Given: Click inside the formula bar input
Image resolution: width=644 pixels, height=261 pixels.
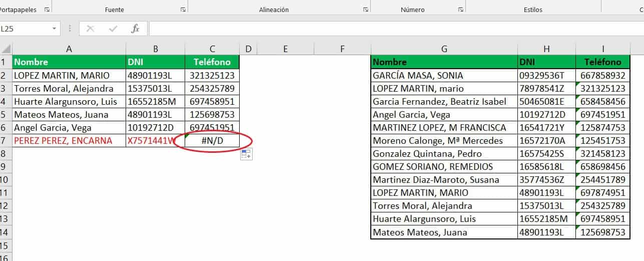Looking at the screenshot, I should tap(396, 29).
